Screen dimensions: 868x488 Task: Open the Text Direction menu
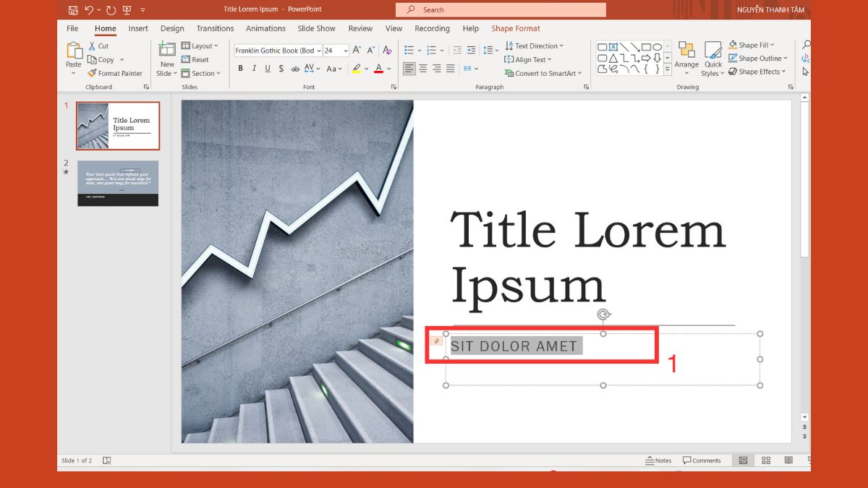534,45
